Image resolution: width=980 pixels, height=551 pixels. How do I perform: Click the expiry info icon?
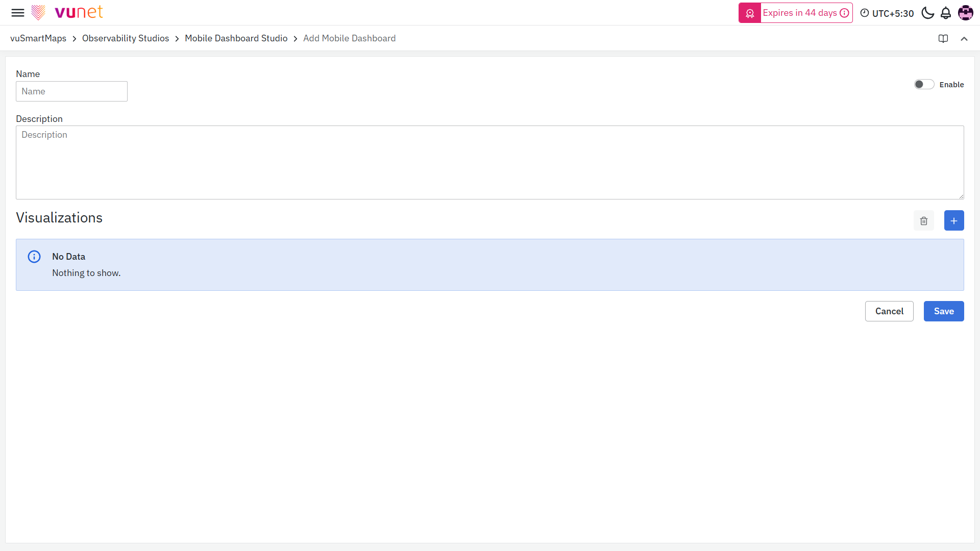[x=845, y=13]
